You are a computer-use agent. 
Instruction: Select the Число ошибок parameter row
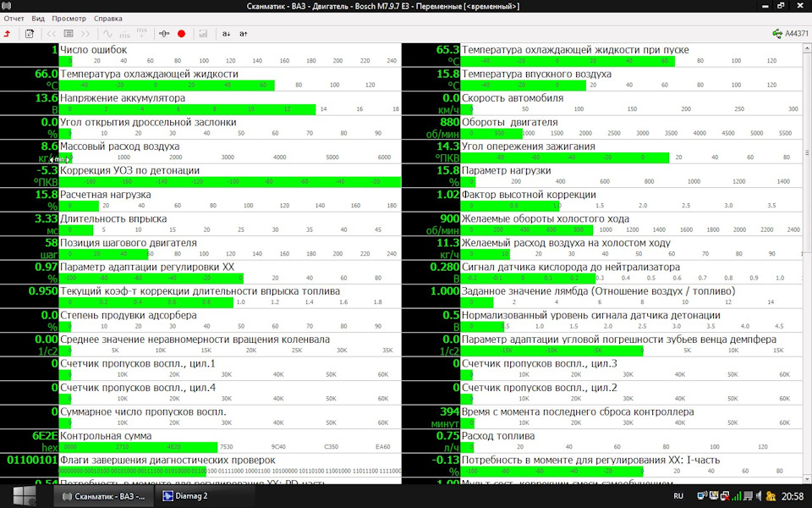pyautogui.click(x=200, y=56)
